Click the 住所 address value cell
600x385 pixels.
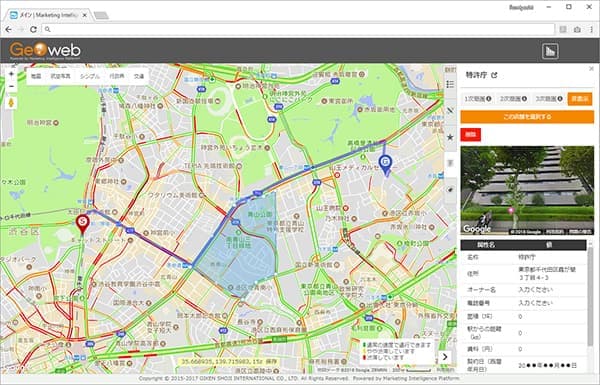point(547,273)
